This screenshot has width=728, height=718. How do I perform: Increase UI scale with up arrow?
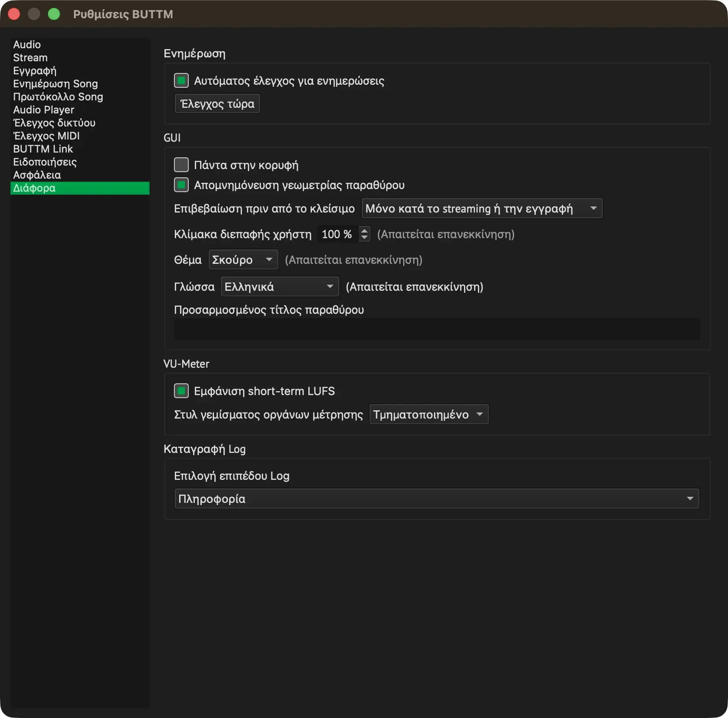[364, 230]
